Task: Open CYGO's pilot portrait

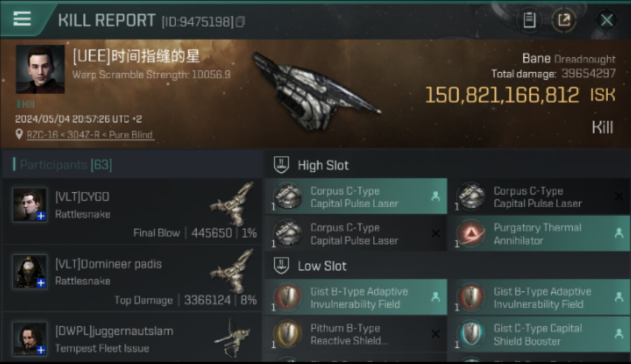Action: pos(30,205)
